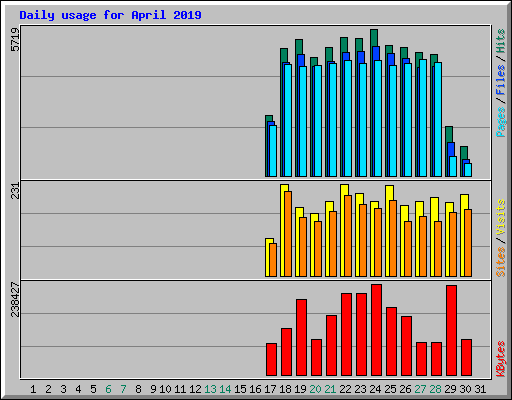Click day label 29 on the x-axis
512x400 pixels.
[450, 389]
